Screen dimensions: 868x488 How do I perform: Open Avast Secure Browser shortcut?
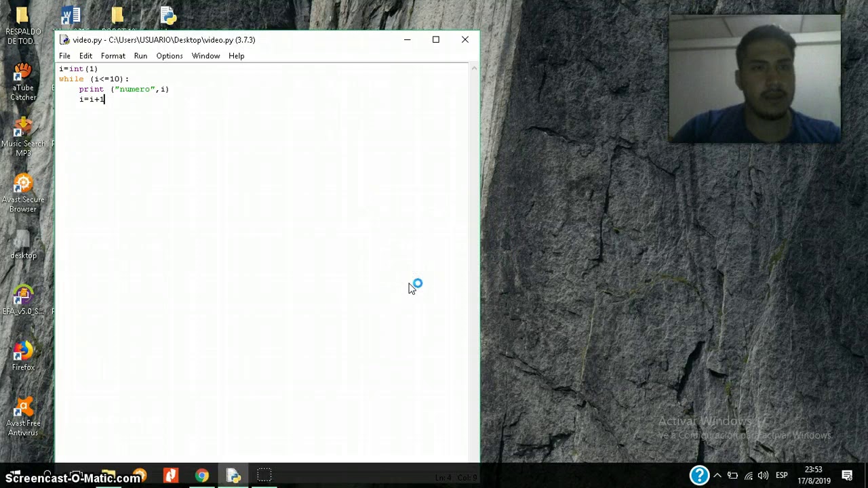(x=22, y=194)
